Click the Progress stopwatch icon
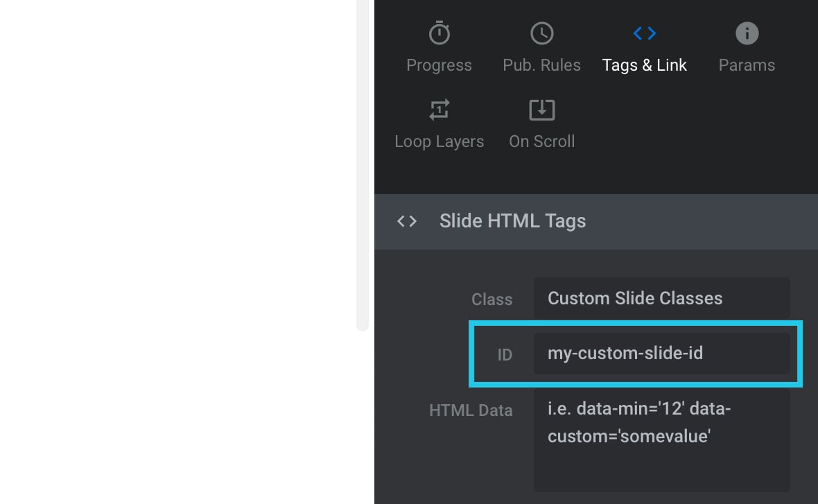 [440, 33]
